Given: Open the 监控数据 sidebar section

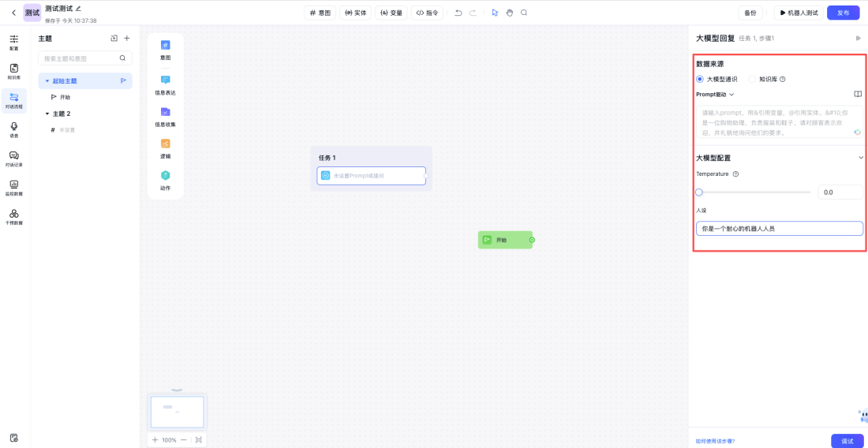Looking at the screenshot, I should click(14, 188).
